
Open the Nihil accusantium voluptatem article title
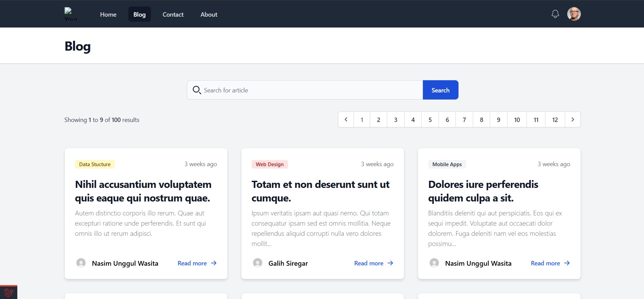[143, 191]
